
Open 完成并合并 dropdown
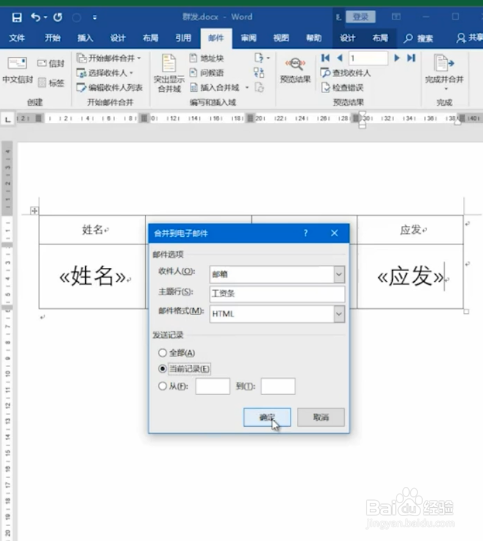444,73
